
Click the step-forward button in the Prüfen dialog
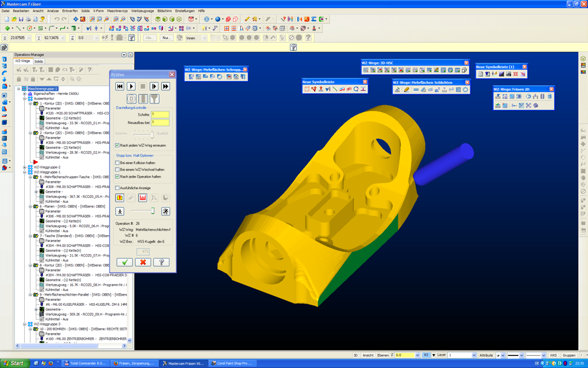(x=154, y=86)
